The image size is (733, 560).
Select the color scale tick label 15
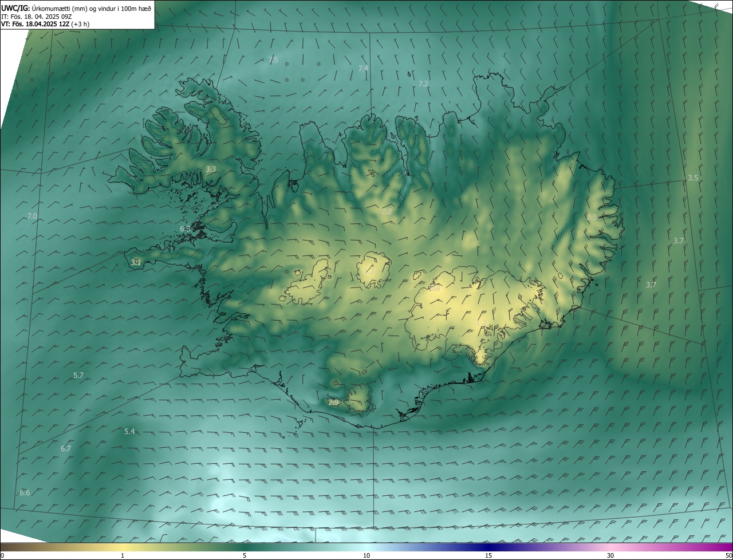488,555
